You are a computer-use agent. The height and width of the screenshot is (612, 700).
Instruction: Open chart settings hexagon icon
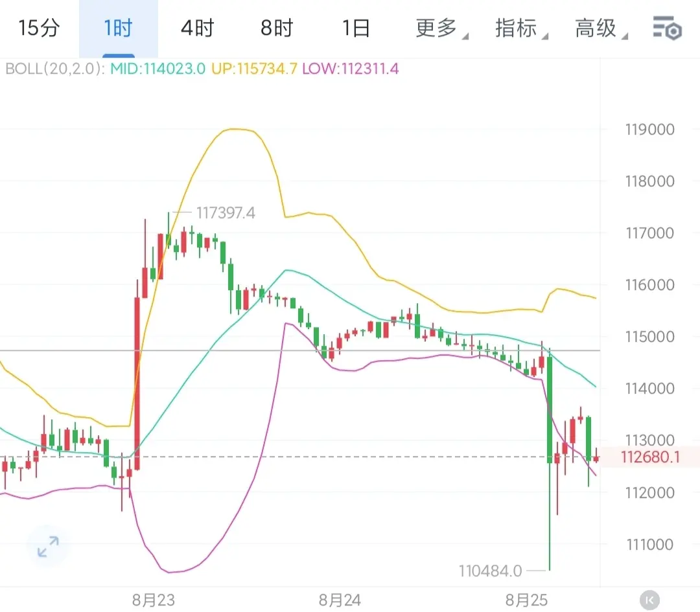click(x=667, y=28)
